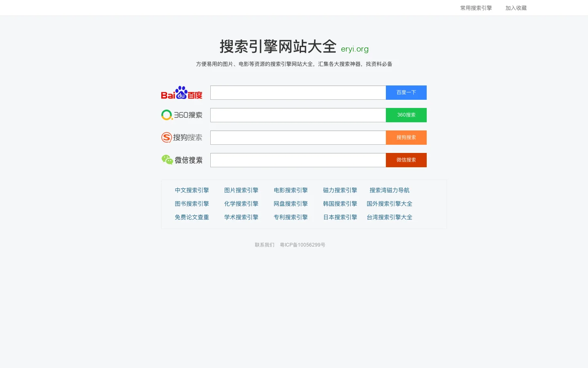Click the 联系我们 footer link
The width and height of the screenshot is (588, 368).
click(265, 245)
